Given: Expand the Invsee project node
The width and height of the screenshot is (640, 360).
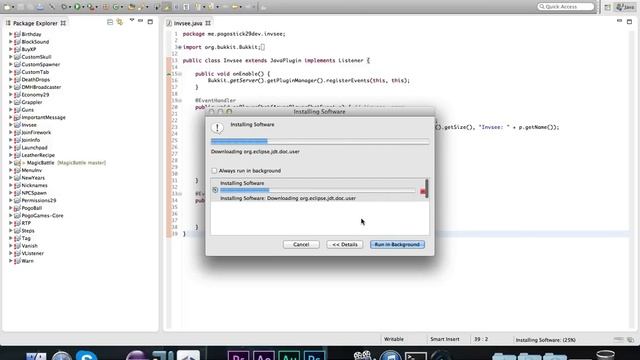Looking at the screenshot, I should tap(11, 125).
